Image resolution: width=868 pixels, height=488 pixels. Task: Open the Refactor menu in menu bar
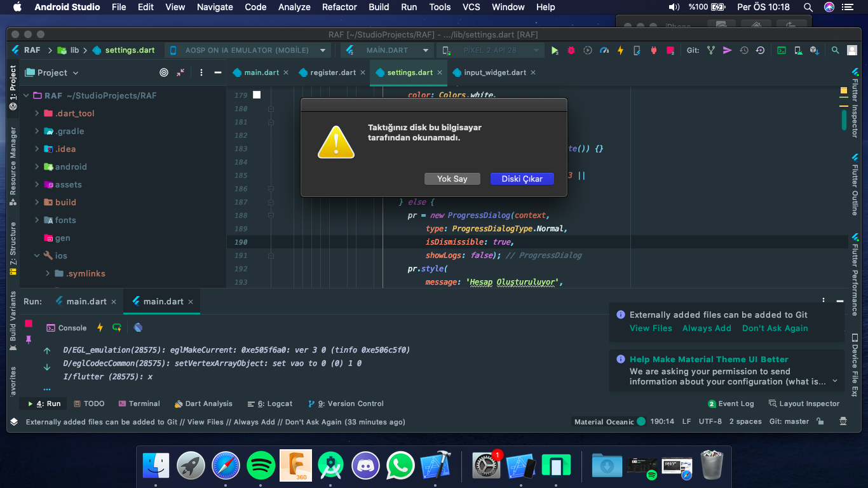(339, 7)
